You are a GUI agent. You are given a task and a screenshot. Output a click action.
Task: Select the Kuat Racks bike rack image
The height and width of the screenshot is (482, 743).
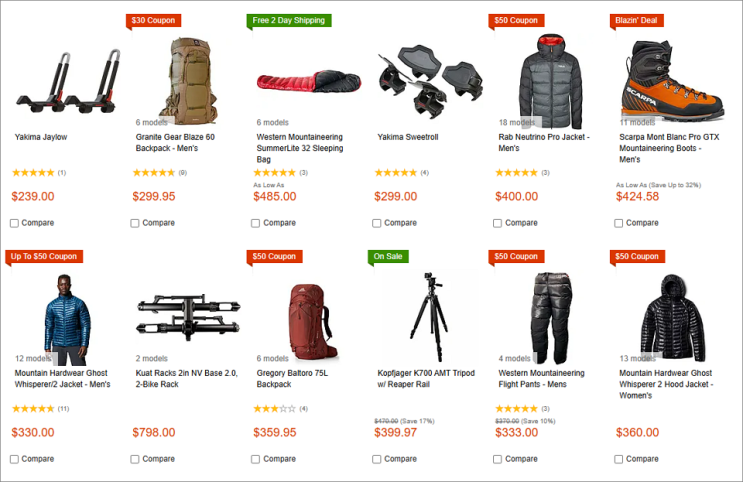189,316
